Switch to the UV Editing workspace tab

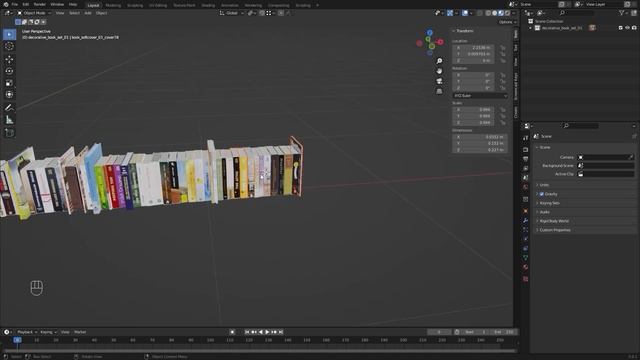[x=158, y=5]
